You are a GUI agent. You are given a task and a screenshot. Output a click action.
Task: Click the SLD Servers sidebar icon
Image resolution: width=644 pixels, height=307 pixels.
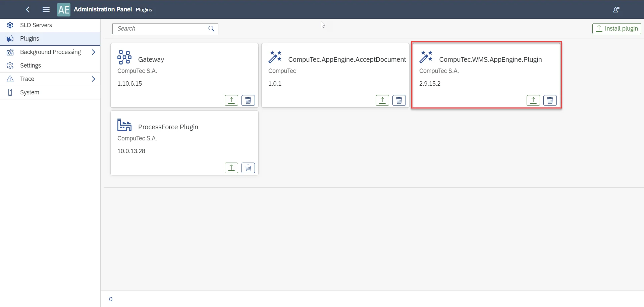pyautogui.click(x=10, y=25)
